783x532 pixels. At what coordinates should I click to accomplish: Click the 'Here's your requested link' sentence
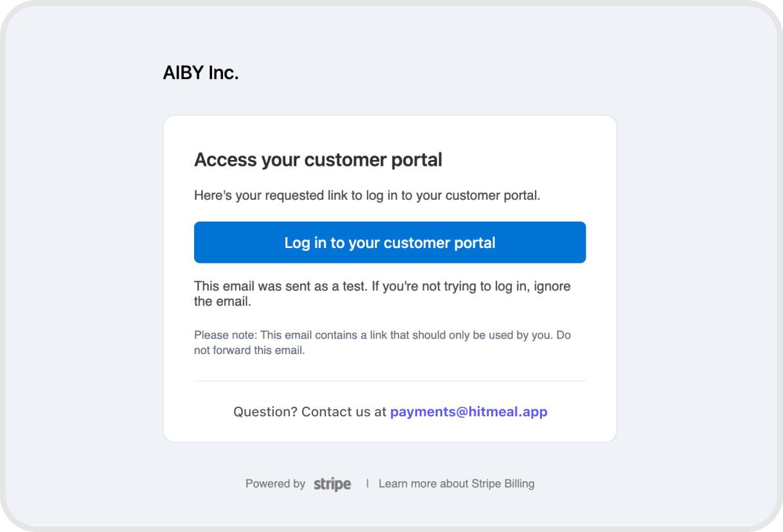coord(367,195)
